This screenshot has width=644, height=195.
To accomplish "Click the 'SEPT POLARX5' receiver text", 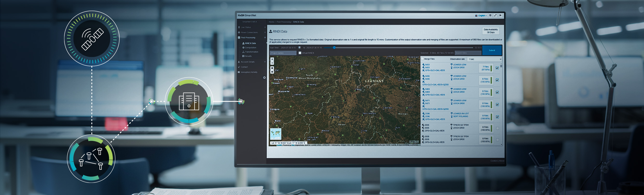I will click(461, 116).
